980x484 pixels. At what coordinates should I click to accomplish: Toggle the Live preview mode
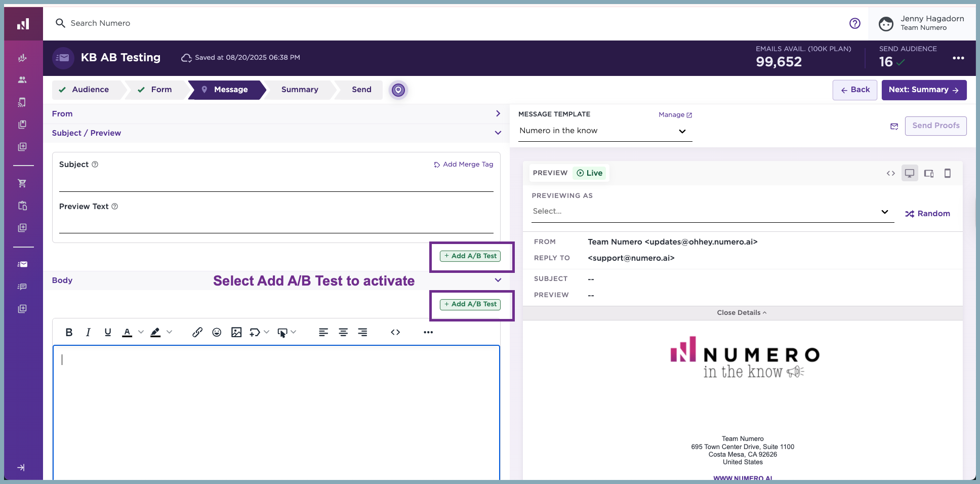tap(590, 173)
